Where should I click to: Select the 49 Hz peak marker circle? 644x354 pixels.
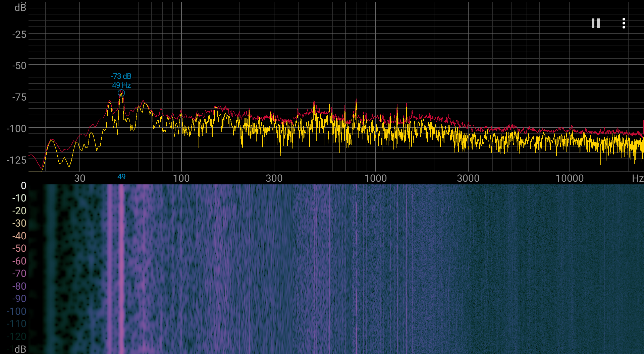pyautogui.click(x=121, y=93)
